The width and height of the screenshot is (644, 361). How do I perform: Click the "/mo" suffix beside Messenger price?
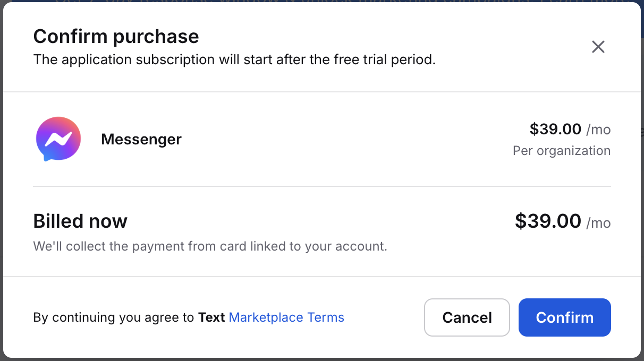coord(599,130)
